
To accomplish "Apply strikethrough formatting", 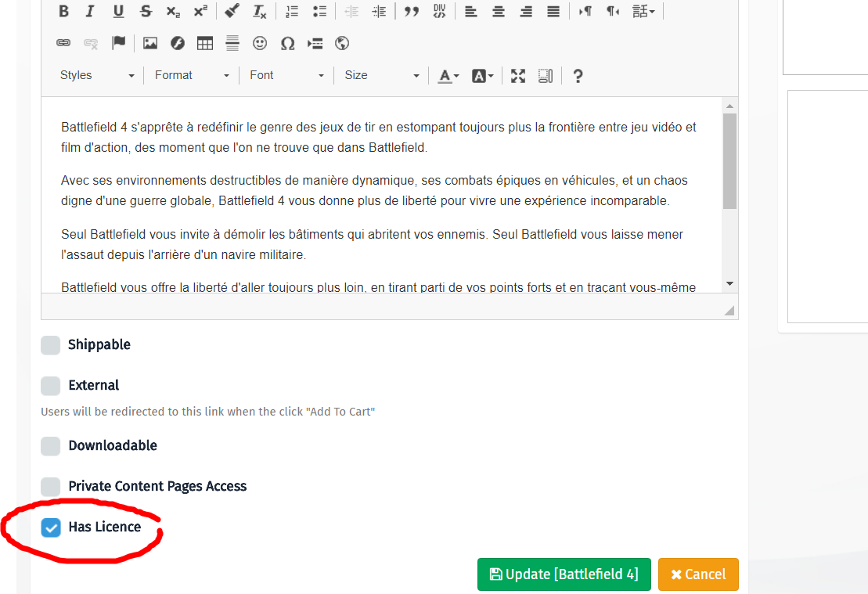I will pos(146,11).
